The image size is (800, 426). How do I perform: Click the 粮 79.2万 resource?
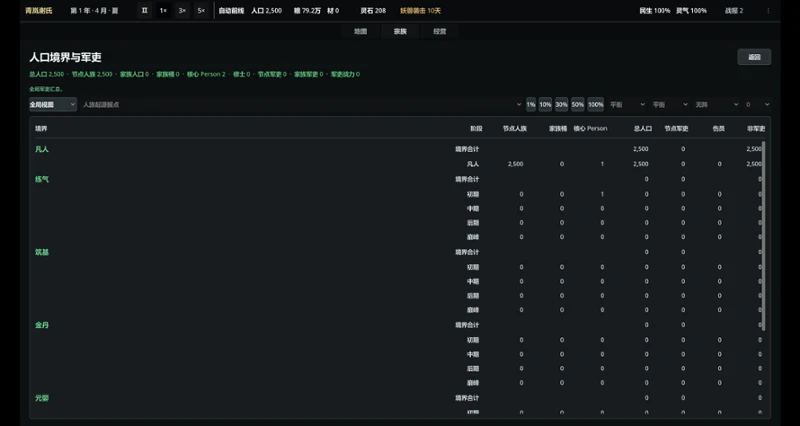click(307, 10)
